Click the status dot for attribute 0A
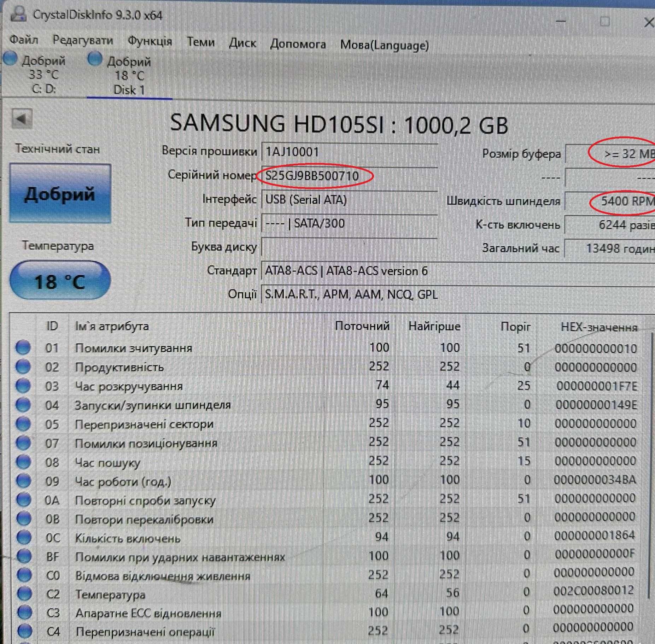The image size is (655, 644). [24, 499]
